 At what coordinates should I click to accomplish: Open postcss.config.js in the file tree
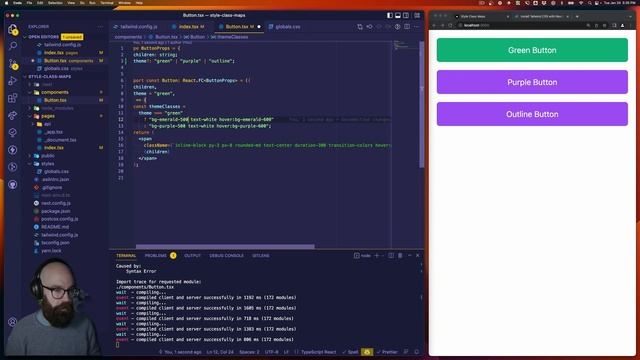tap(60, 219)
